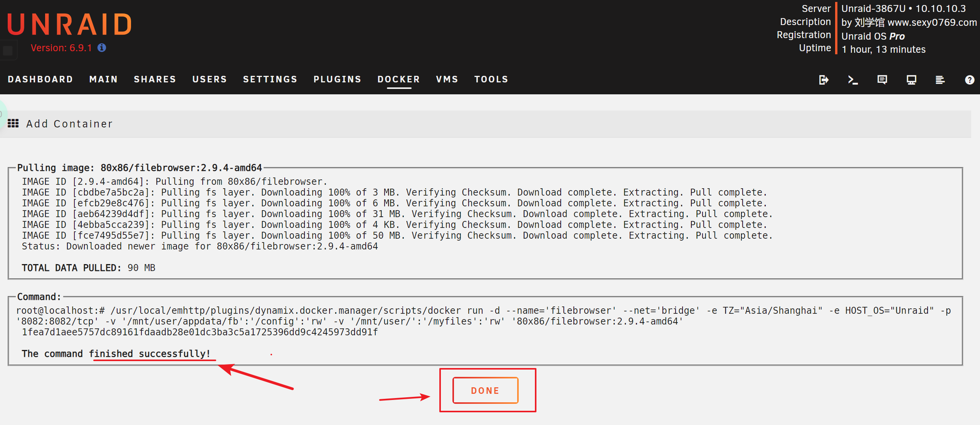The image size is (980, 425).
Task: Click 'Version: 6.9.1' text
Action: pos(61,48)
